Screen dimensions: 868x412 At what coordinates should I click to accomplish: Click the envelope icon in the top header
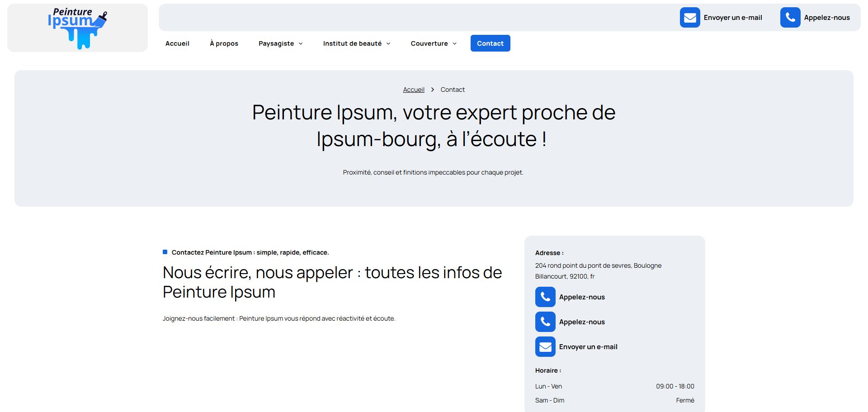click(x=690, y=18)
